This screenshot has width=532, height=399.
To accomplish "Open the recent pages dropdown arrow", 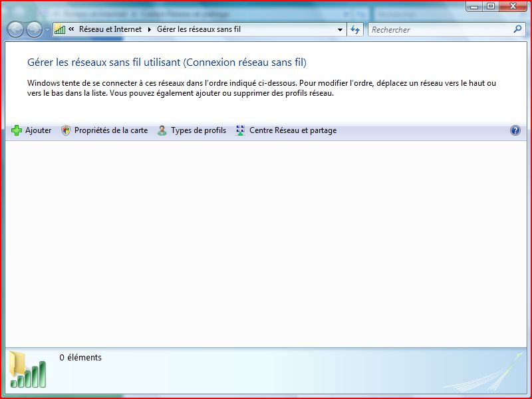I will (x=47, y=30).
